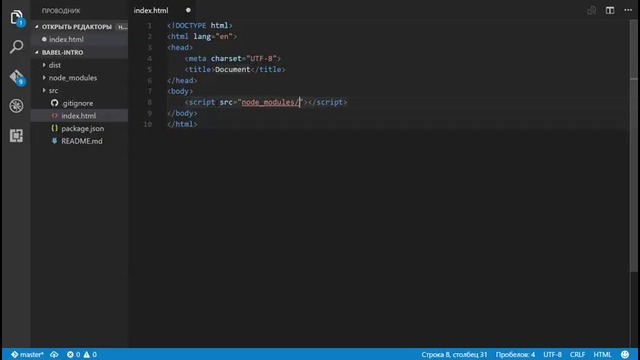Screen dimensions: 640x360
Task: Change the HTML language mode
Action: click(x=602, y=354)
